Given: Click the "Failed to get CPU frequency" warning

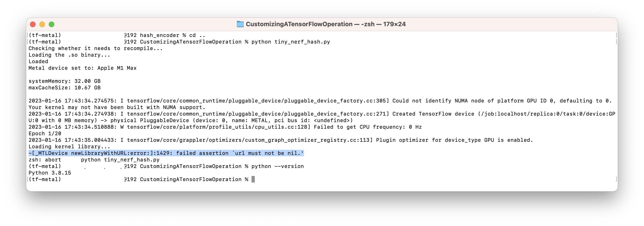Looking at the screenshot, I should [367, 127].
